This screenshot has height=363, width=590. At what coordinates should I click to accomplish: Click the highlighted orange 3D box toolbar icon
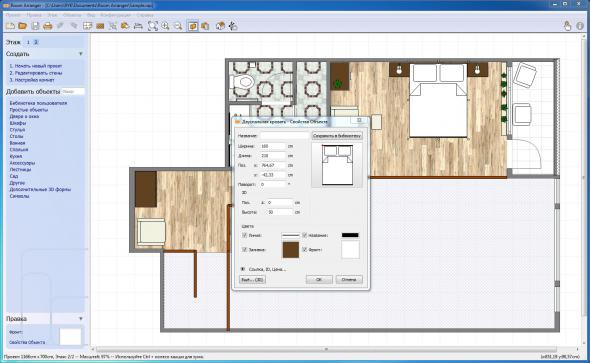coord(193,26)
